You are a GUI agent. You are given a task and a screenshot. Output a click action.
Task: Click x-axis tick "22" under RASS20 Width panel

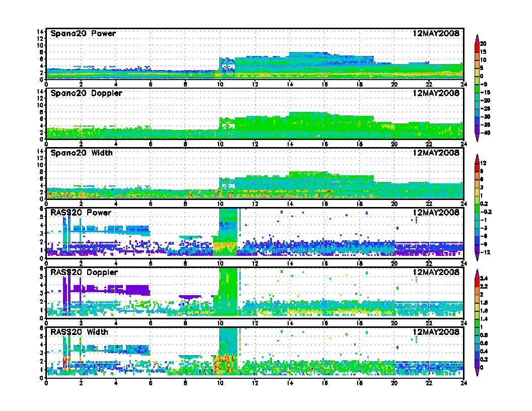coord(429,383)
